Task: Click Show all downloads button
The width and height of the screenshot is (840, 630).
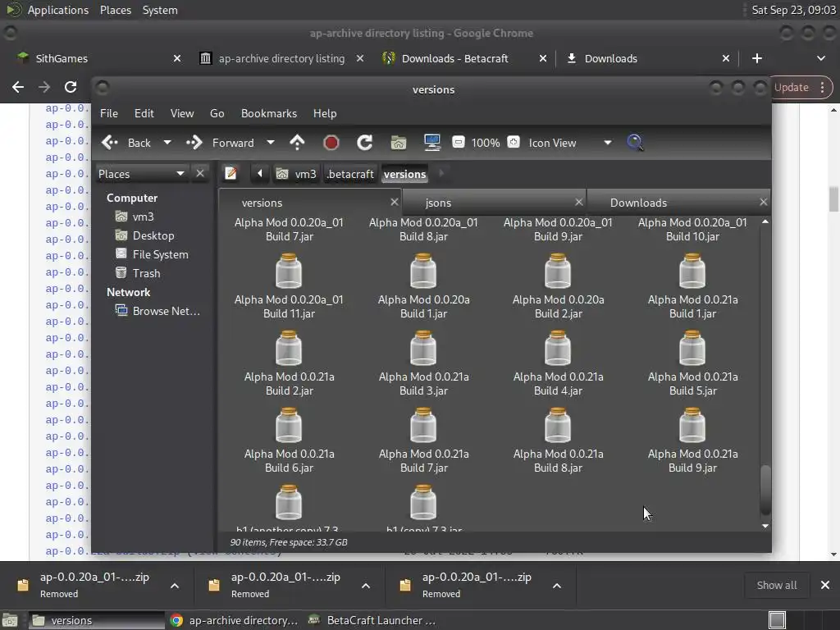Action: click(776, 585)
